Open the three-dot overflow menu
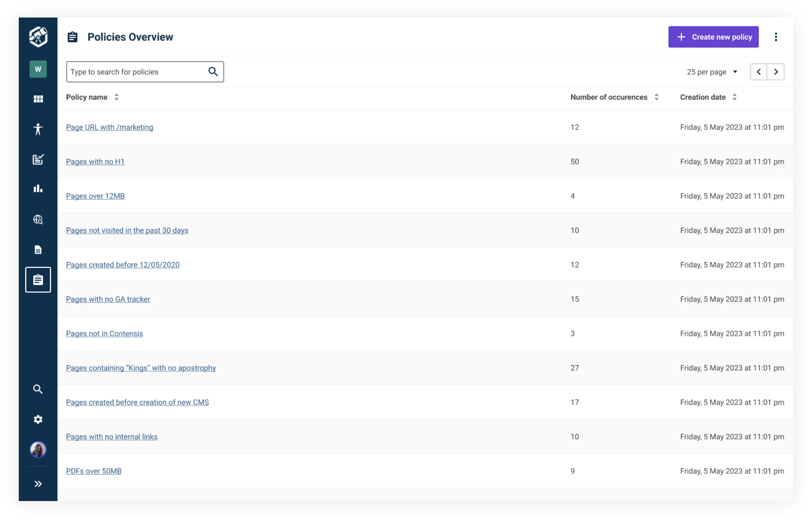This screenshot has width=812, height=521. 776,37
